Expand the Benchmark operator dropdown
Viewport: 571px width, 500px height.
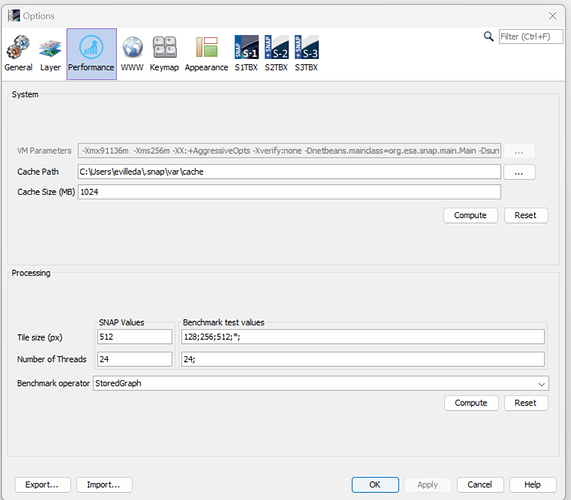click(542, 384)
